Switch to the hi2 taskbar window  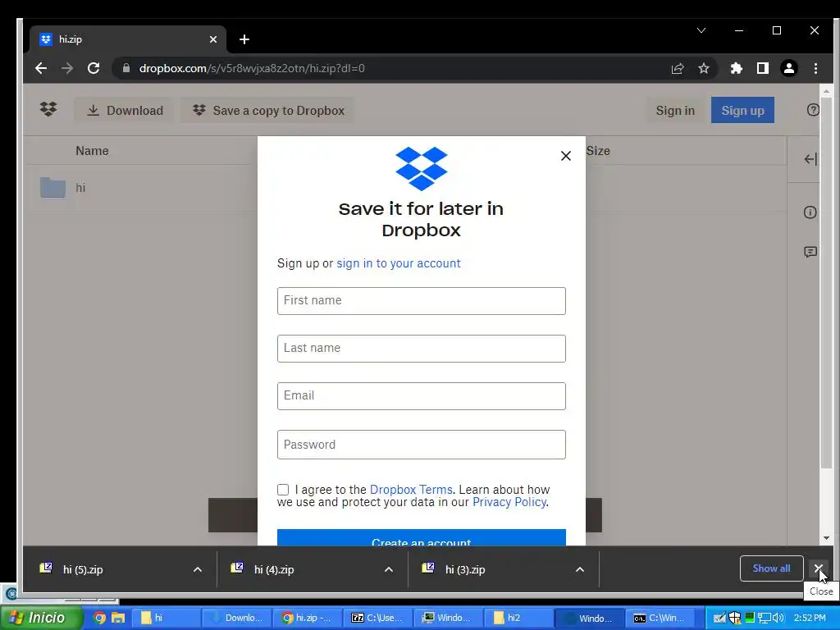518,618
